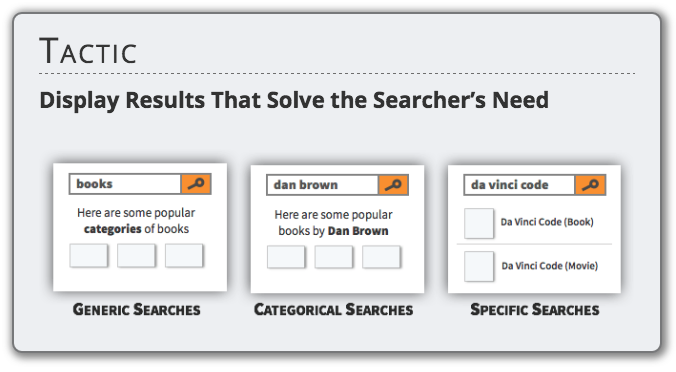Screen dimensions: 676x372
Task: Click the search icon beside 'books'
Action: pyautogui.click(x=196, y=184)
